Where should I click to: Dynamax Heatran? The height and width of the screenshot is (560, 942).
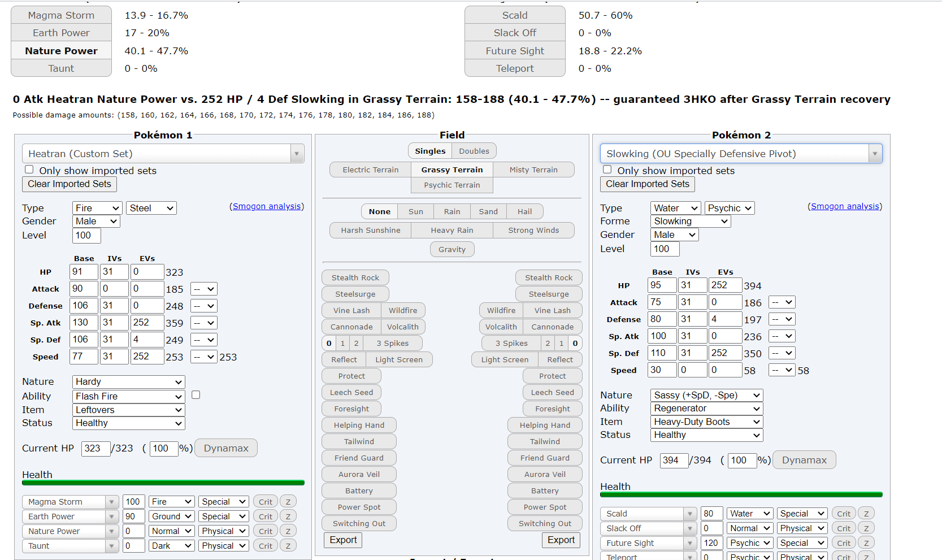[226, 448]
